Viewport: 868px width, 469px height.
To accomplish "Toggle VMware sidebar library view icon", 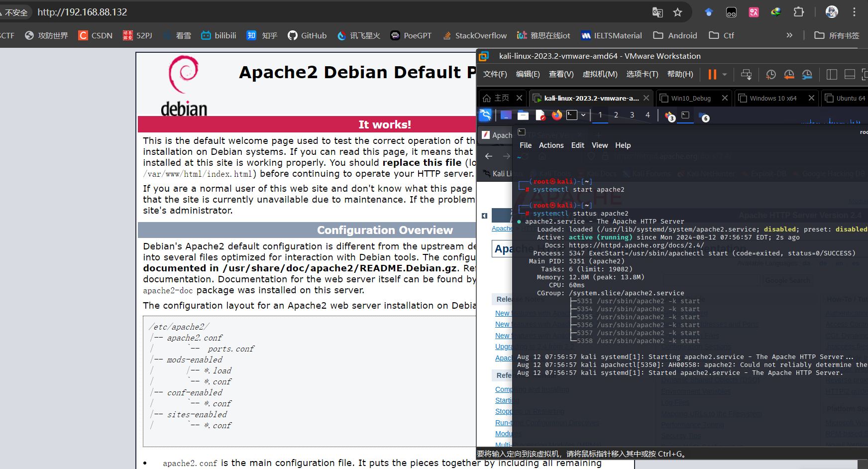I will [x=832, y=74].
